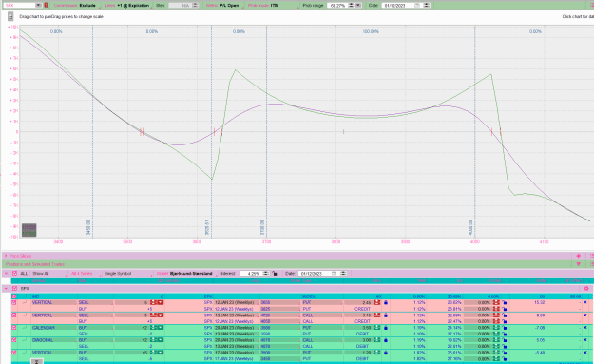Screen dimensions: 594x364
Task: Toggle price lock on the 3.00 diagonal
Action: pos(386,340)
